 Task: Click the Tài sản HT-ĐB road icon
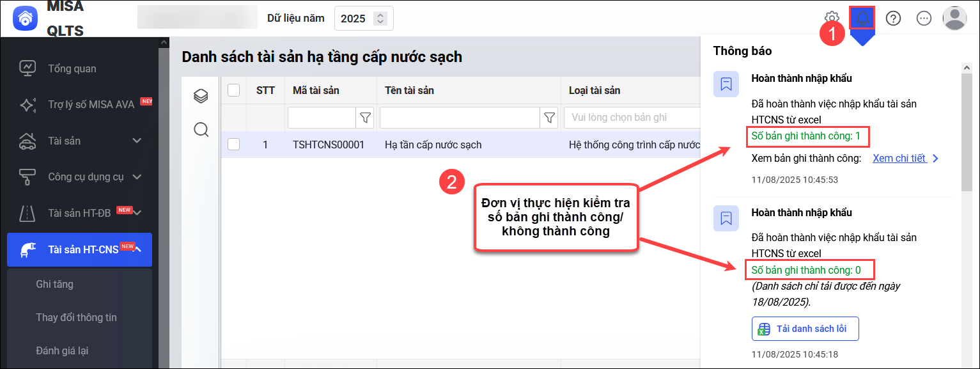point(27,213)
